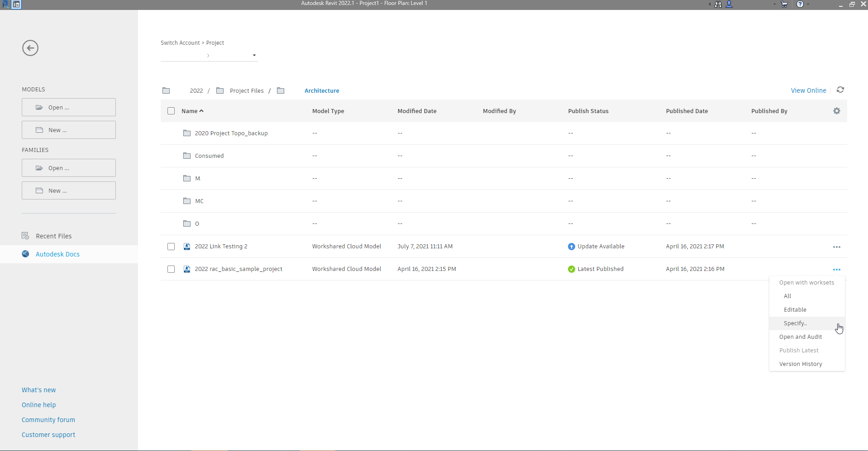The height and width of the screenshot is (451, 868).
Task: Toggle the select-all checkbox in header
Action: [x=171, y=111]
